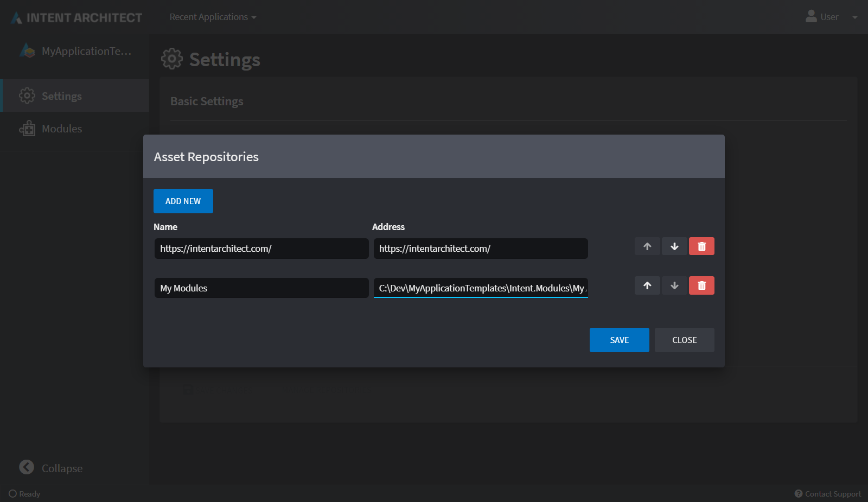Expand the User account dropdown
Screen dimensions: 868x502
(x=855, y=17)
